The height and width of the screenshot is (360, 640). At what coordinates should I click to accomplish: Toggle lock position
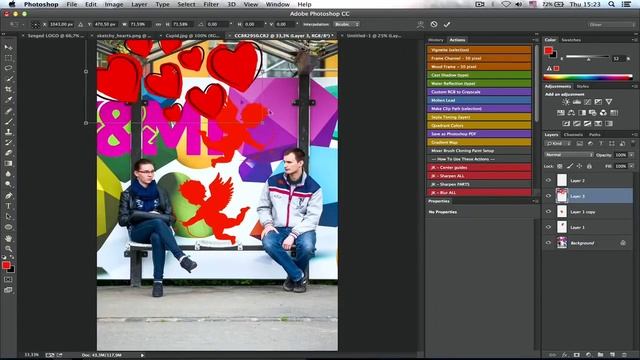(x=579, y=166)
